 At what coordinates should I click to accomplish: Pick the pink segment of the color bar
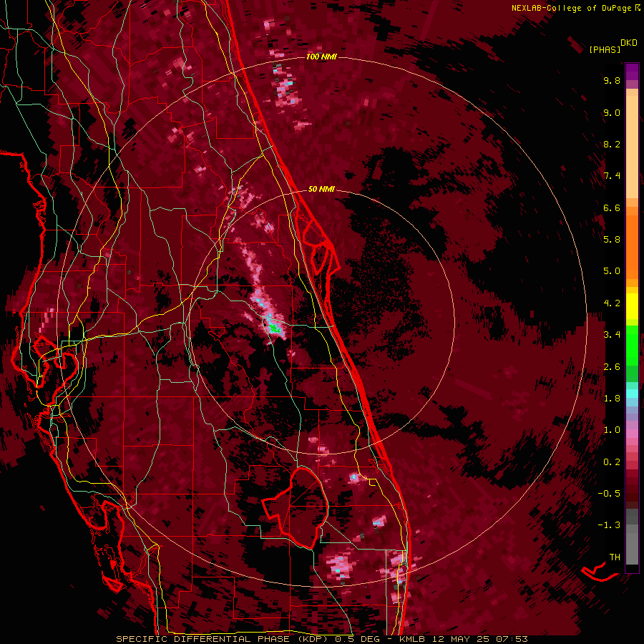click(x=632, y=434)
